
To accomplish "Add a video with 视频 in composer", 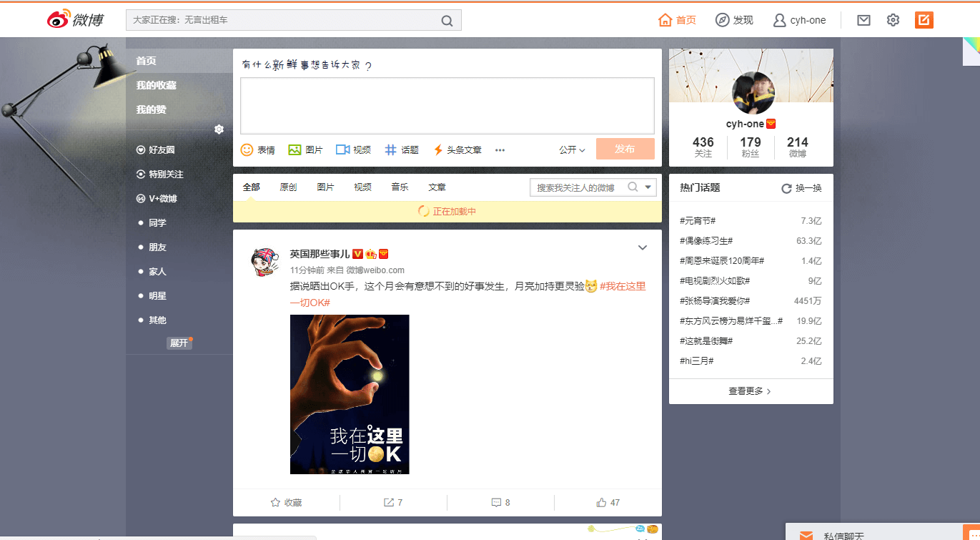I will point(353,150).
